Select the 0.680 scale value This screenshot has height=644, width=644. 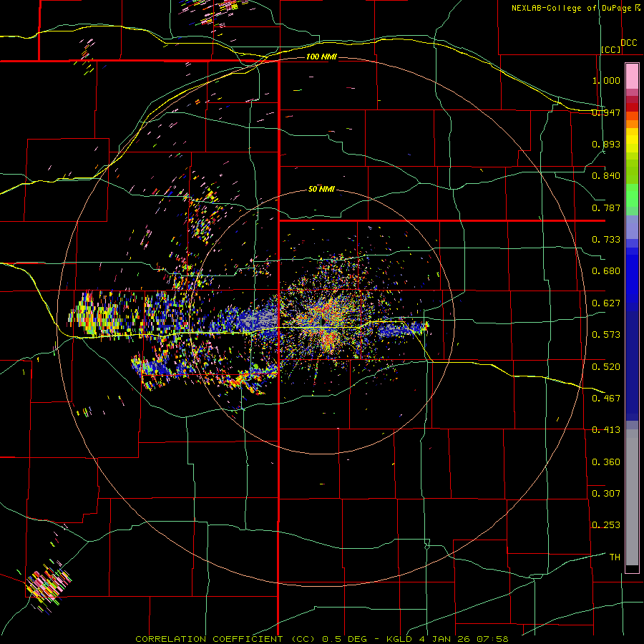(x=606, y=271)
